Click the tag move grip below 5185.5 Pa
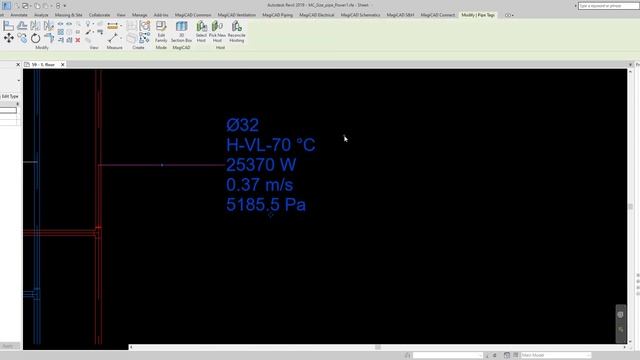The image size is (640, 360). click(270, 214)
